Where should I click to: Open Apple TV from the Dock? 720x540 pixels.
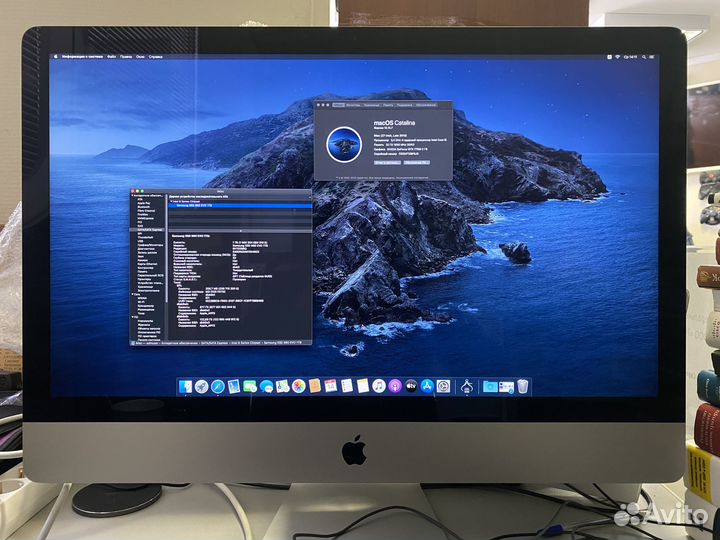(x=411, y=386)
